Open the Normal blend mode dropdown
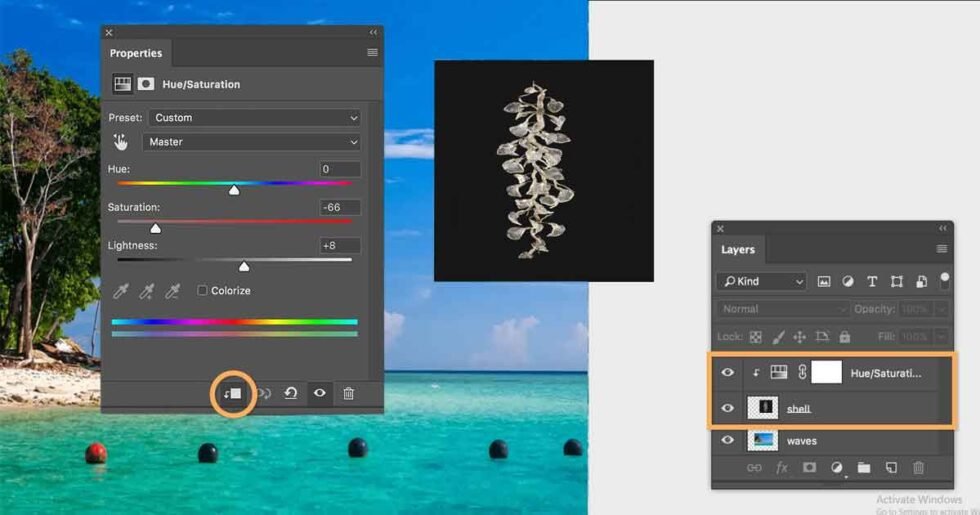The image size is (980, 515). tap(783, 309)
